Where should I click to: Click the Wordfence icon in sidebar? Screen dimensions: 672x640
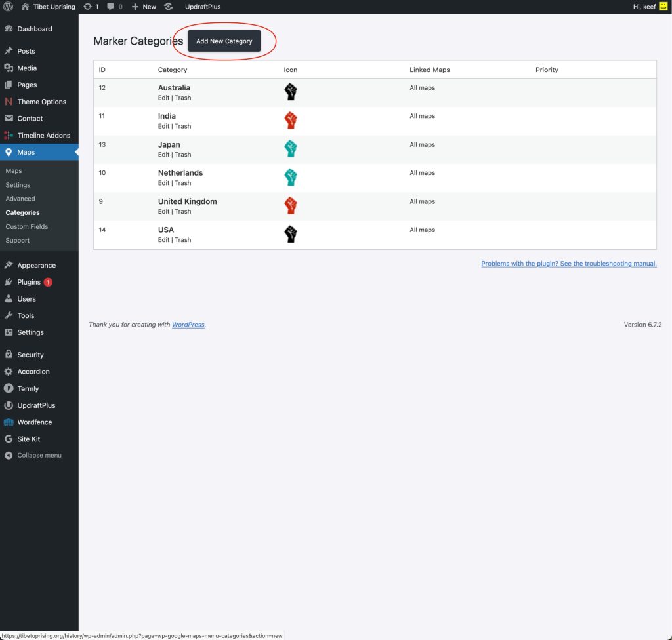click(x=9, y=422)
